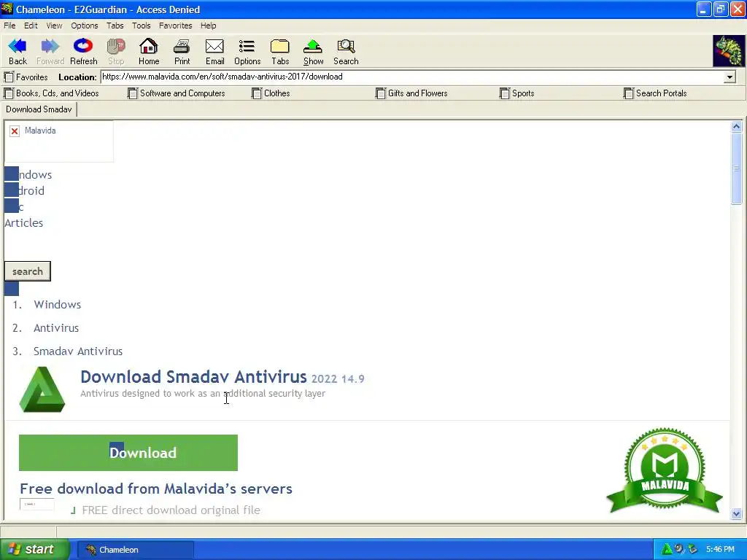The height and width of the screenshot is (560, 747).
Task: Click the Malavida green seal badge
Action: 665,470
